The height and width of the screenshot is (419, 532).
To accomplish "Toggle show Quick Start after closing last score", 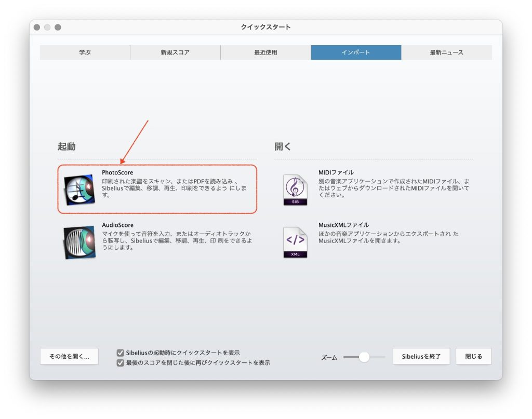I will (121, 363).
